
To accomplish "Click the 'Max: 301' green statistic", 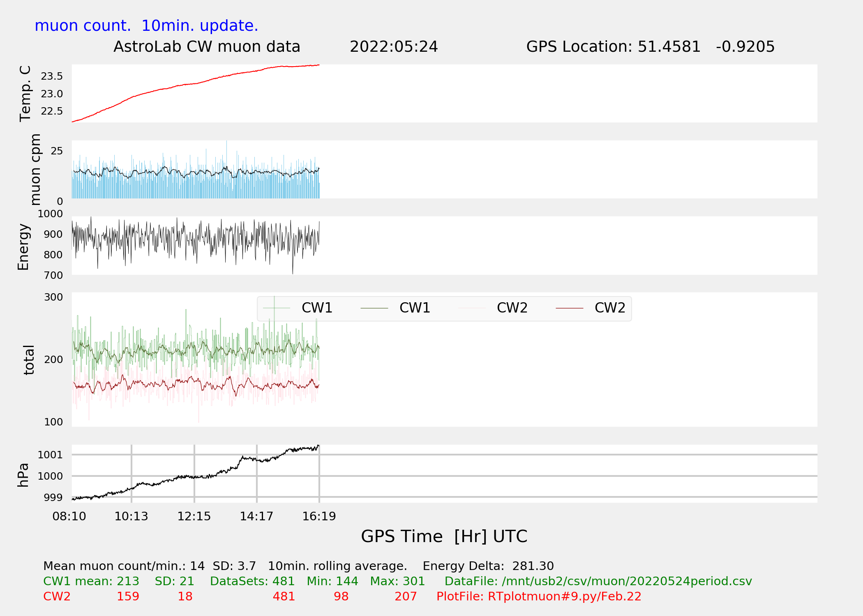I will 397,582.
